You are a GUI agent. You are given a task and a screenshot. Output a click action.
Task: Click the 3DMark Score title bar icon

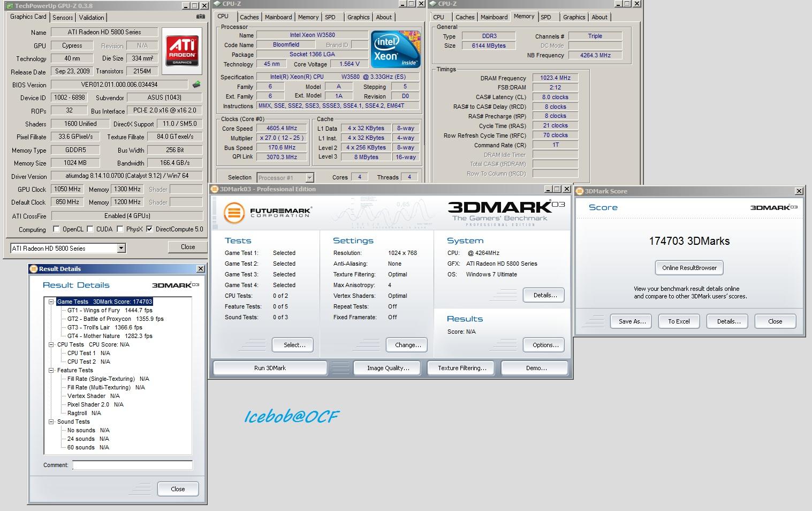[580, 191]
